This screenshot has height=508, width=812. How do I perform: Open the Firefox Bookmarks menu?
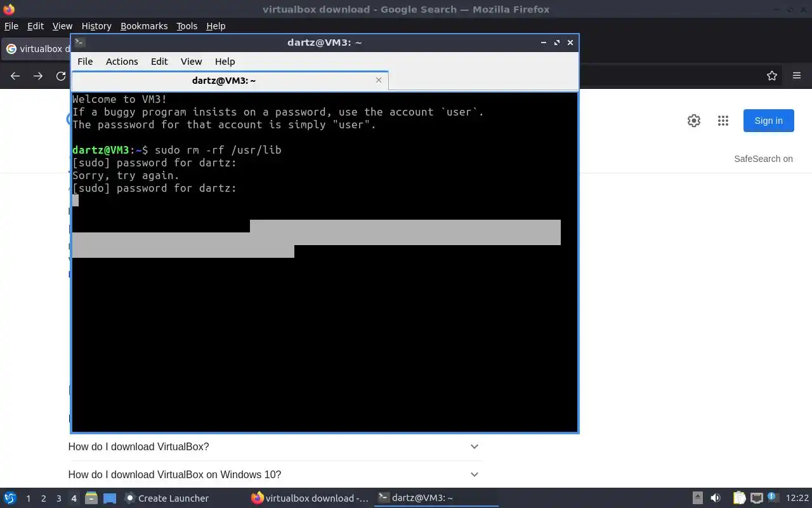pyautogui.click(x=144, y=26)
